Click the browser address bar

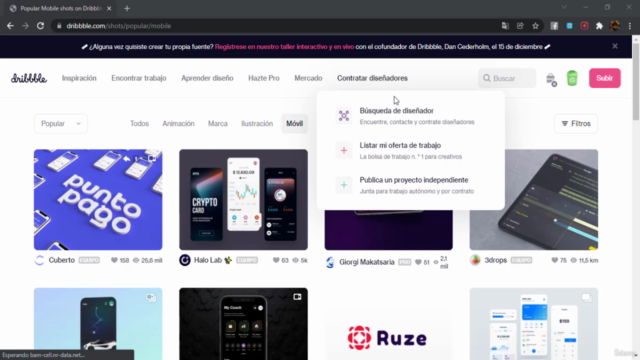[x=278, y=26]
